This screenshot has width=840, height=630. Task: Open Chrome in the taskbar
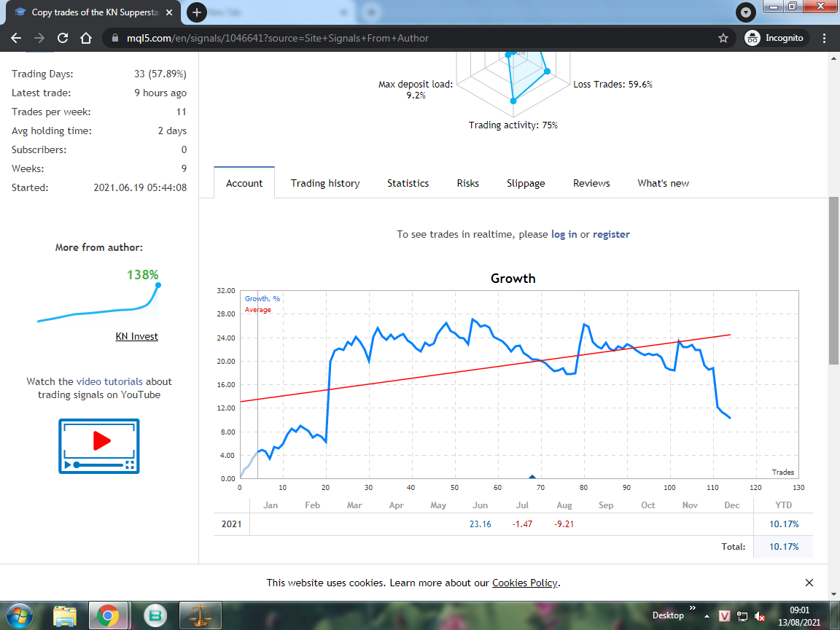point(108,615)
